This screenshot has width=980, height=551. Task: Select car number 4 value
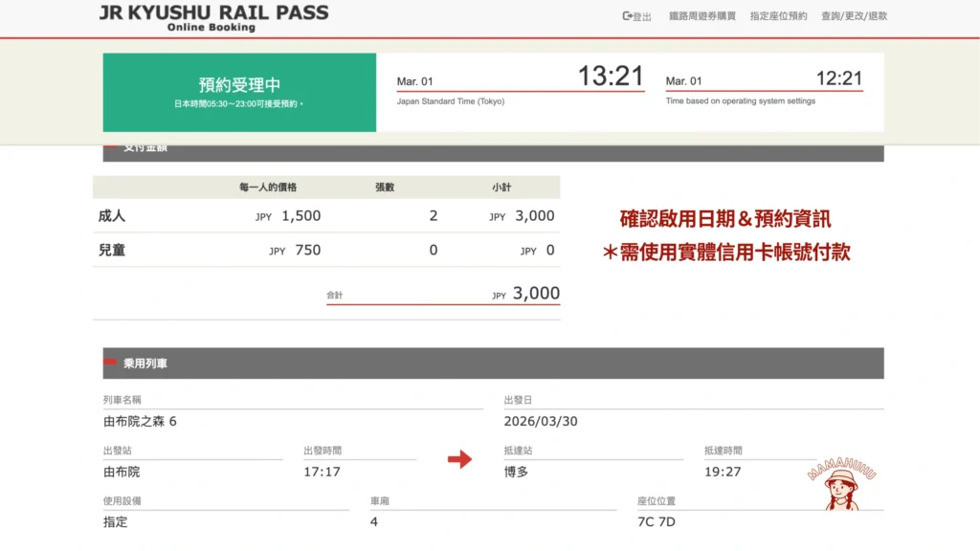pos(374,522)
